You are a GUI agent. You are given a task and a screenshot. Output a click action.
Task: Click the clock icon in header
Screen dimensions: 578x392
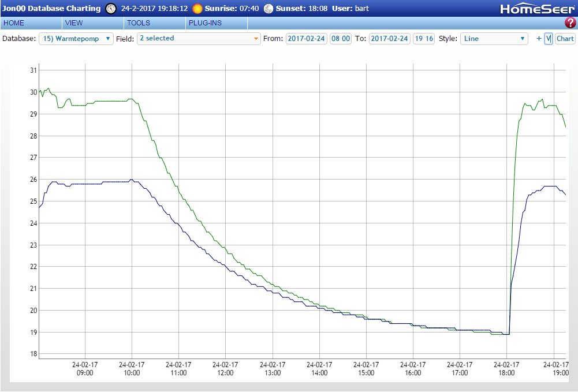coord(111,9)
